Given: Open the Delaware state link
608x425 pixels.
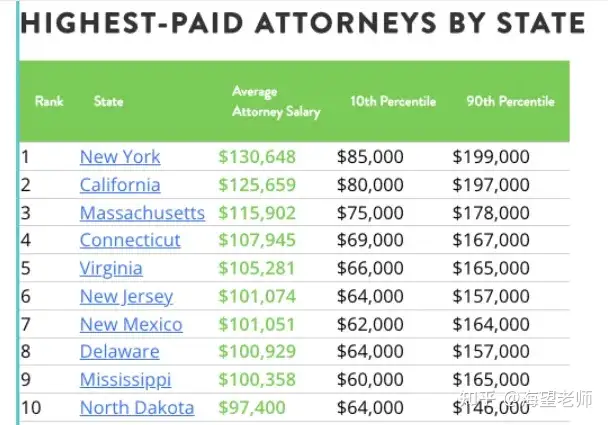Looking at the screenshot, I should point(119,352).
